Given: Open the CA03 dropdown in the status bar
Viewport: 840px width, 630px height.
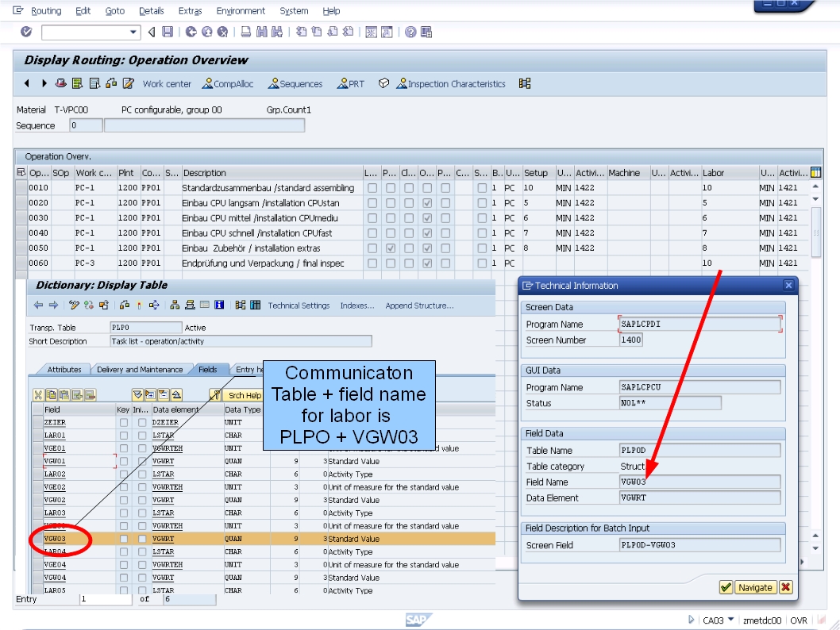Looking at the screenshot, I should click(x=731, y=620).
